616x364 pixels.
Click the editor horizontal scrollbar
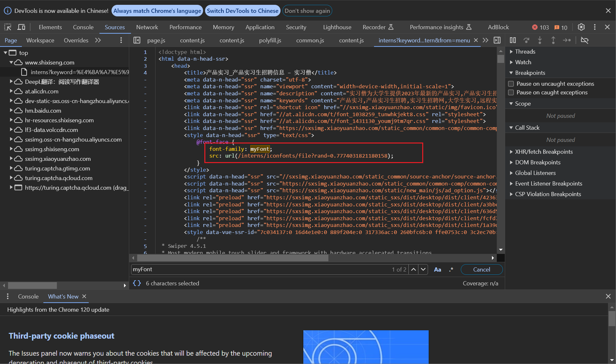(x=233, y=258)
